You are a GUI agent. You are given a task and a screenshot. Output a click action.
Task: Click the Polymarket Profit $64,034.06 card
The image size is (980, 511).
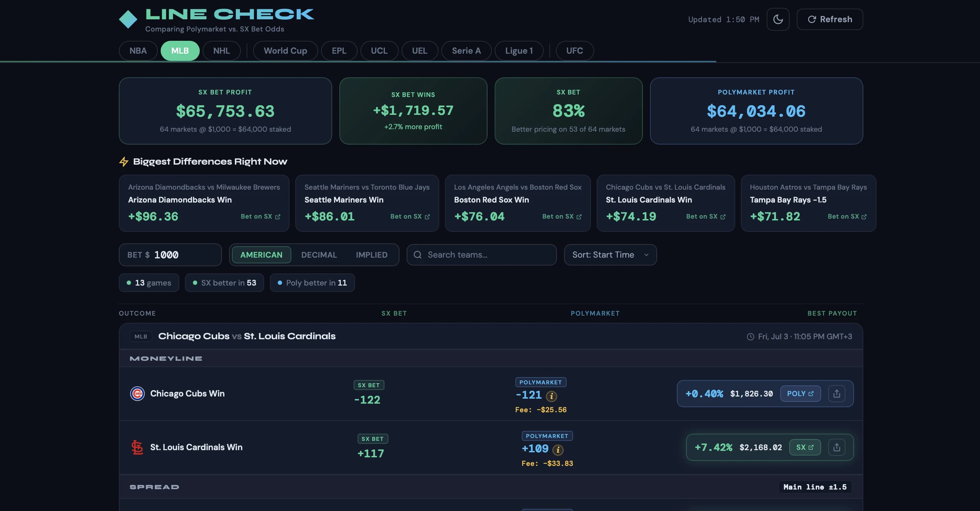click(756, 111)
